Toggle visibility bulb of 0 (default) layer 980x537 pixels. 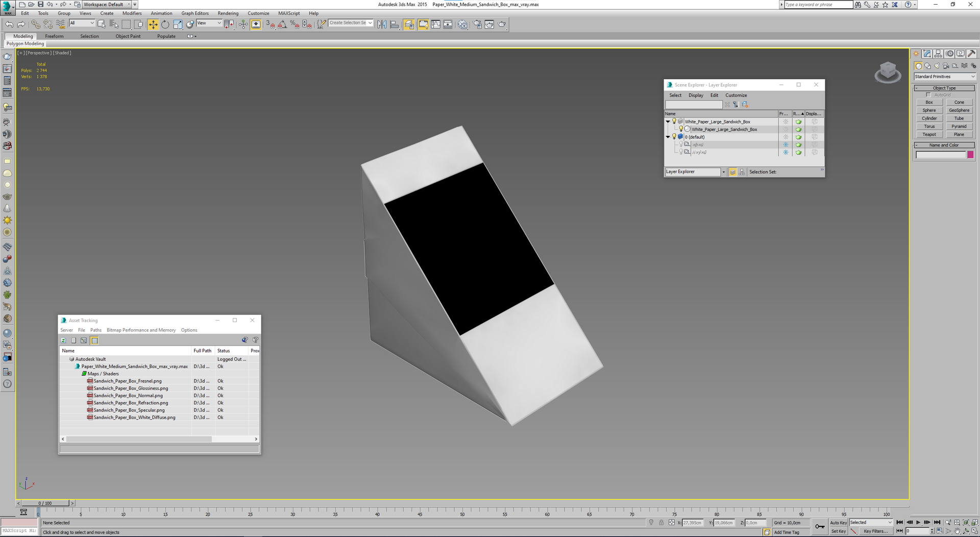(674, 137)
